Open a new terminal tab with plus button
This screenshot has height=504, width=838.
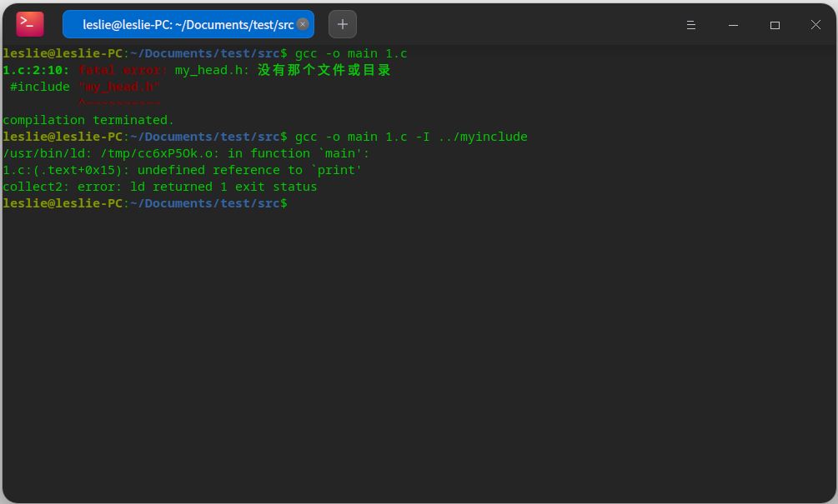pos(342,24)
